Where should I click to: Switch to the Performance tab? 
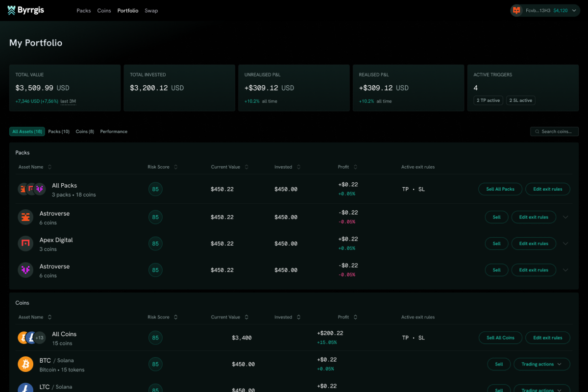[114, 131]
